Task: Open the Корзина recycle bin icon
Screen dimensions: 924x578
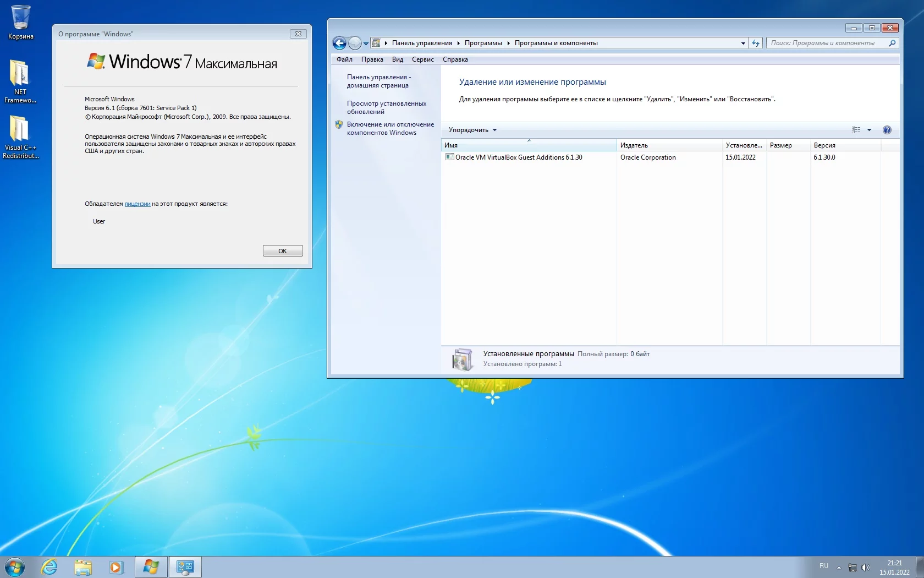Action: click(21, 22)
